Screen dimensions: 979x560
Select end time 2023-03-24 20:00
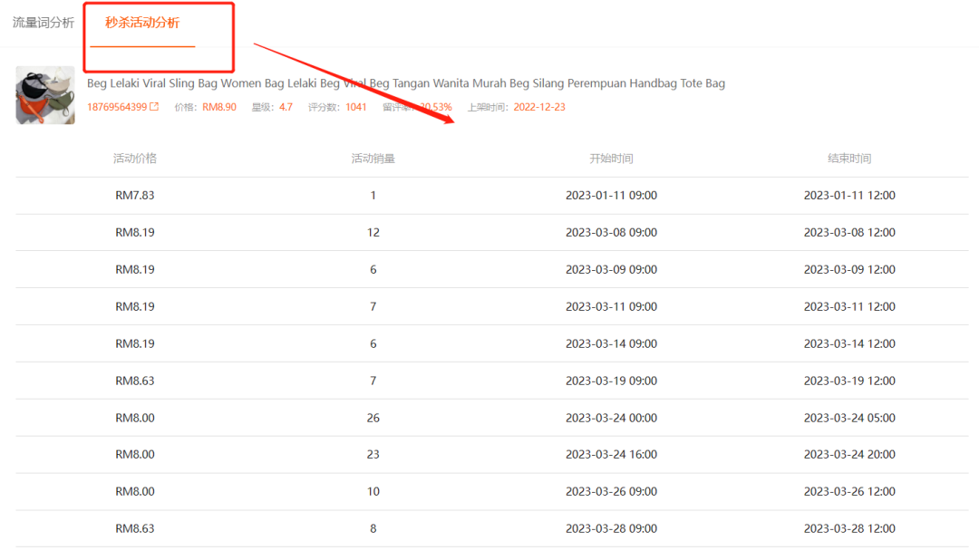[849, 455]
